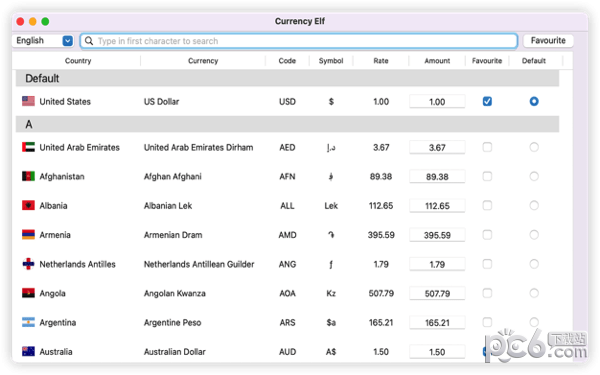
Task: Click the Armenia flag icon
Action: (x=28, y=235)
